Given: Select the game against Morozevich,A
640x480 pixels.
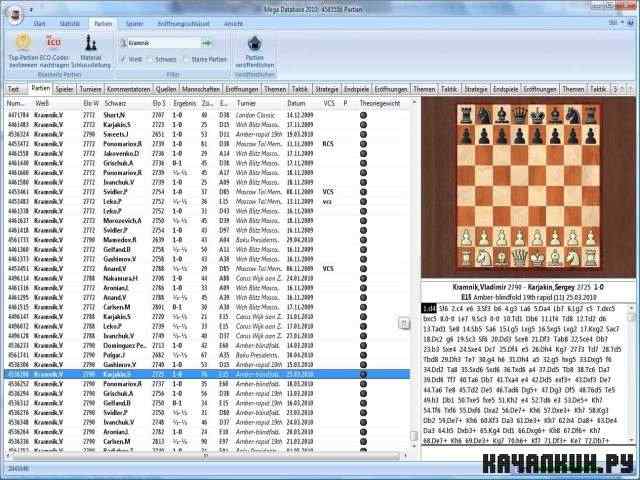Looking at the screenshot, I should (207, 221).
